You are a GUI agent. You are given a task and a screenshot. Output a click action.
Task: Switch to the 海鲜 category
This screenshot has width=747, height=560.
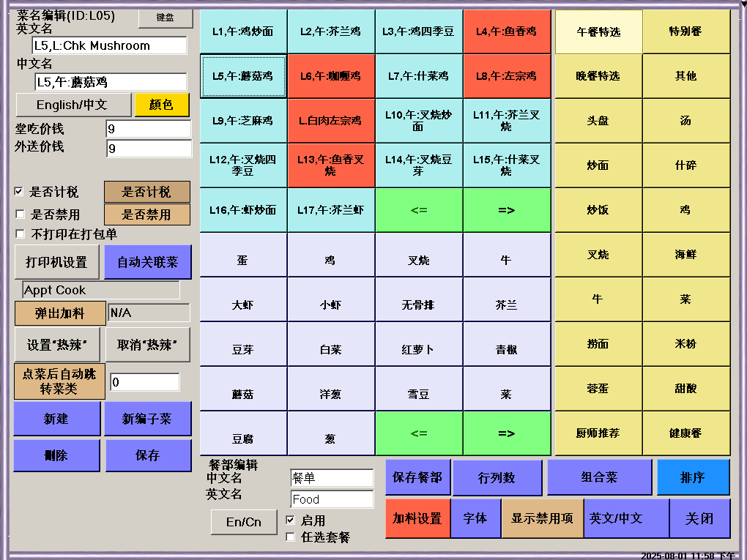[x=685, y=255]
